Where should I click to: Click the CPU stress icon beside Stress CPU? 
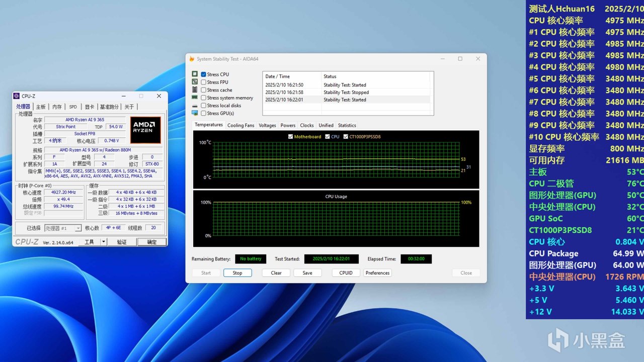point(195,74)
